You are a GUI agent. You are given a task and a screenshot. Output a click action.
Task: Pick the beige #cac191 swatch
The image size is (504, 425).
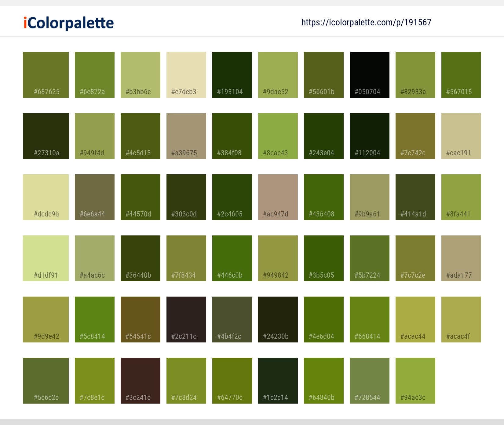click(461, 136)
